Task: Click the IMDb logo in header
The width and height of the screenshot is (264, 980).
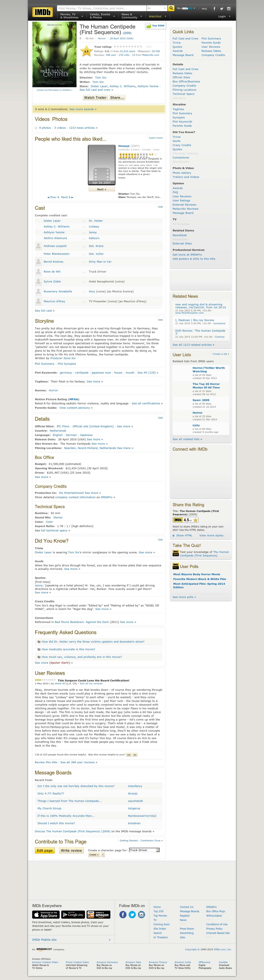Action: click(x=42, y=12)
